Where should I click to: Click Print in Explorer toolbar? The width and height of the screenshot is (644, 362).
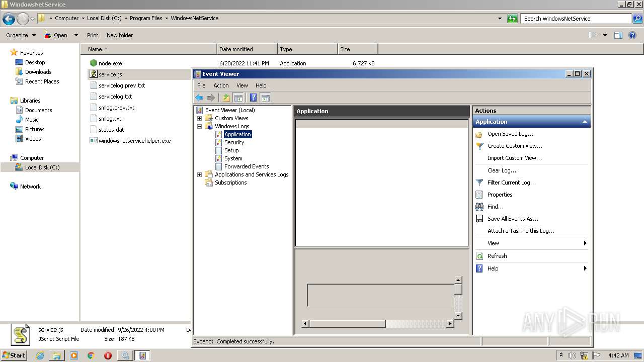[x=93, y=35]
